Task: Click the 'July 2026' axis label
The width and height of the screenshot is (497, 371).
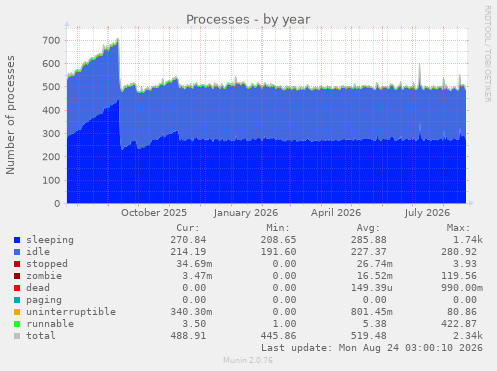Action: coord(427,213)
